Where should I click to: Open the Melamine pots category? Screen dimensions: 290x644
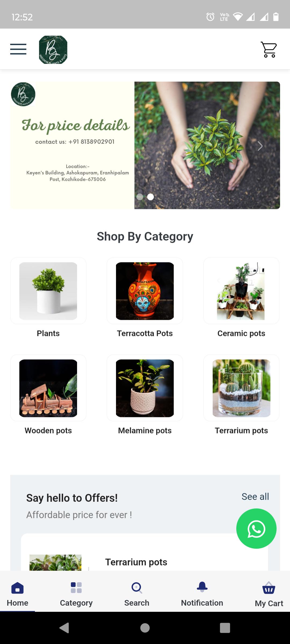tap(145, 395)
